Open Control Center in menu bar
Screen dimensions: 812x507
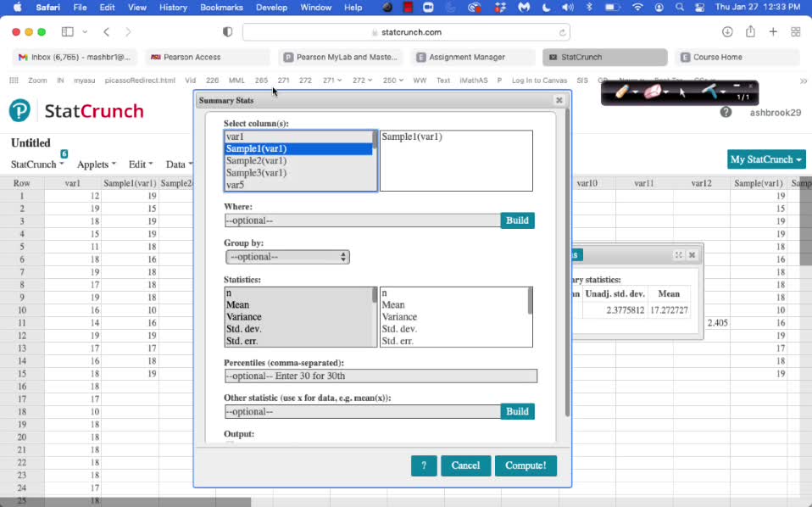699,8
